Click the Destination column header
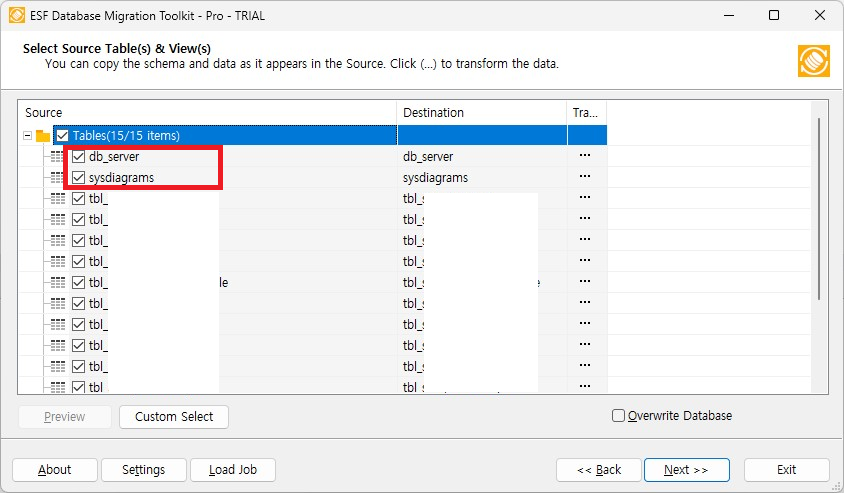 click(x=482, y=112)
